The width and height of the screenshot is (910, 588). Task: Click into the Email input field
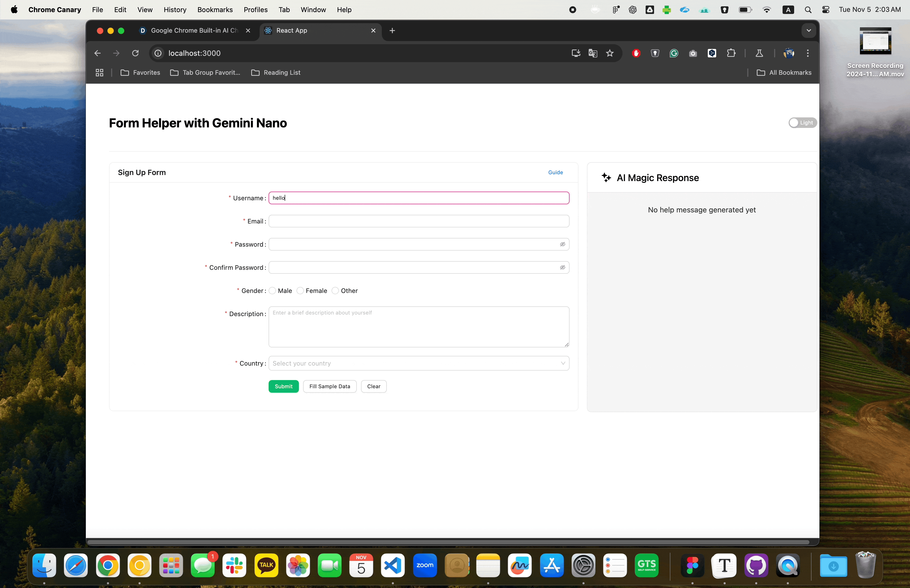418,221
